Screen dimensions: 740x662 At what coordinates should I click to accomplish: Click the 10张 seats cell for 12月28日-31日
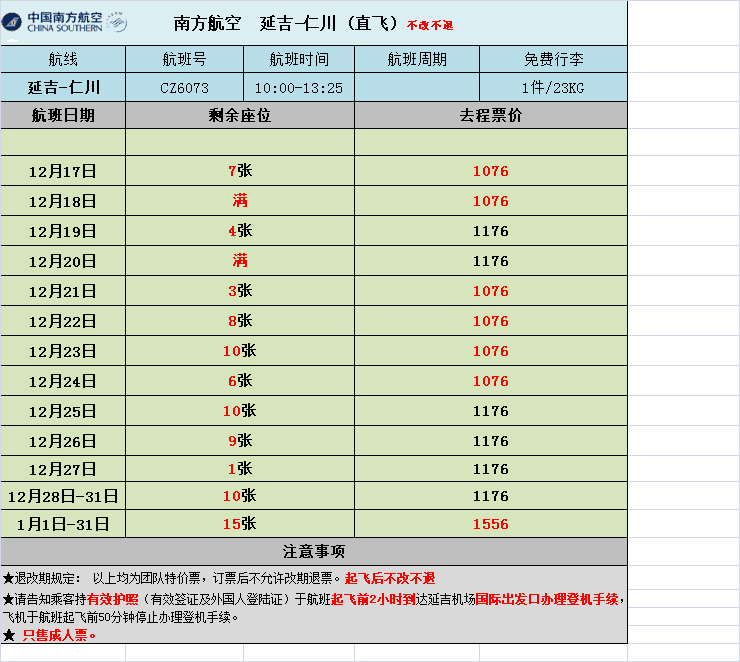240,496
